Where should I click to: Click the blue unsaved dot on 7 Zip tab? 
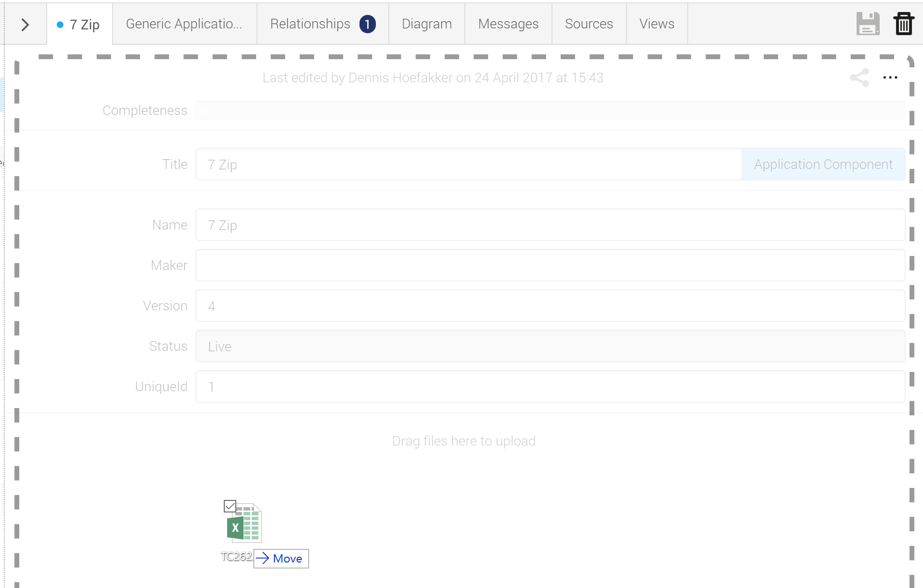60,25
